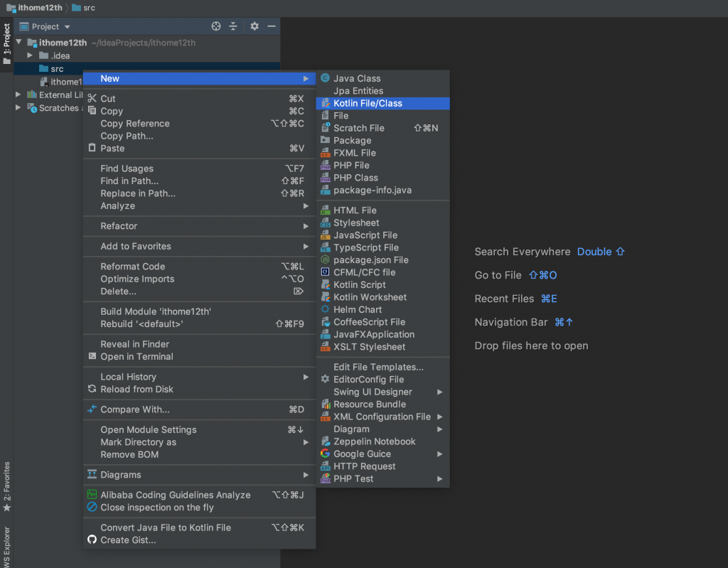
Task: Choose Open in Terminal
Action: coord(199,357)
